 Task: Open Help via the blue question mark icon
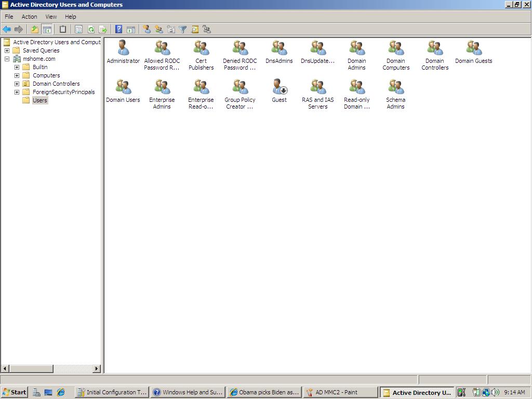[x=118, y=29]
